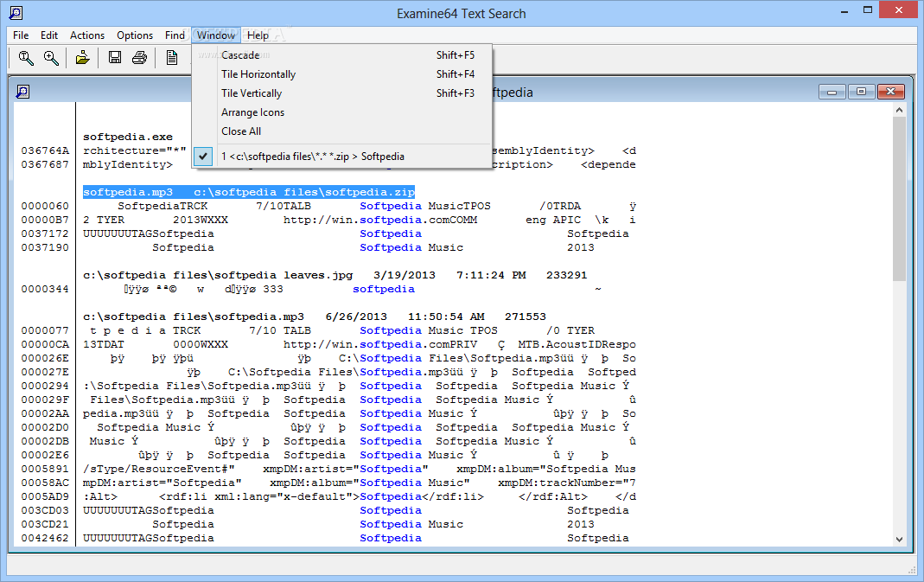Click the softpedia.exe file heading

point(128,137)
